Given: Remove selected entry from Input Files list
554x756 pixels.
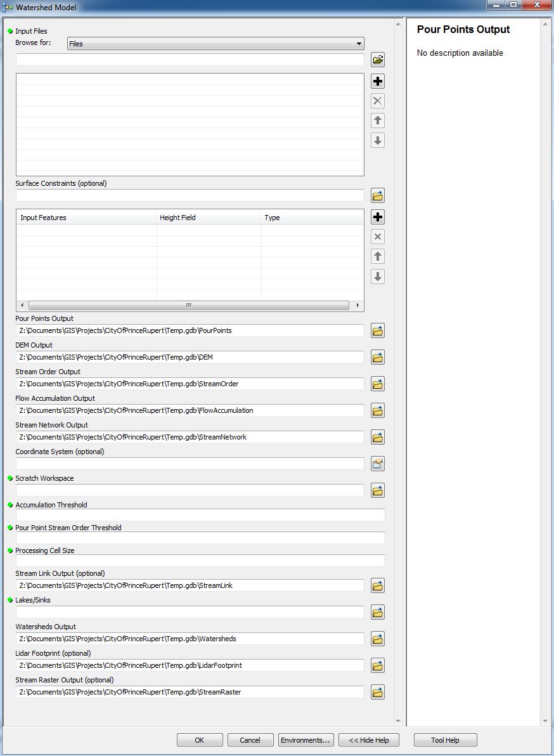Looking at the screenshot, I should [x=378, y=101].
